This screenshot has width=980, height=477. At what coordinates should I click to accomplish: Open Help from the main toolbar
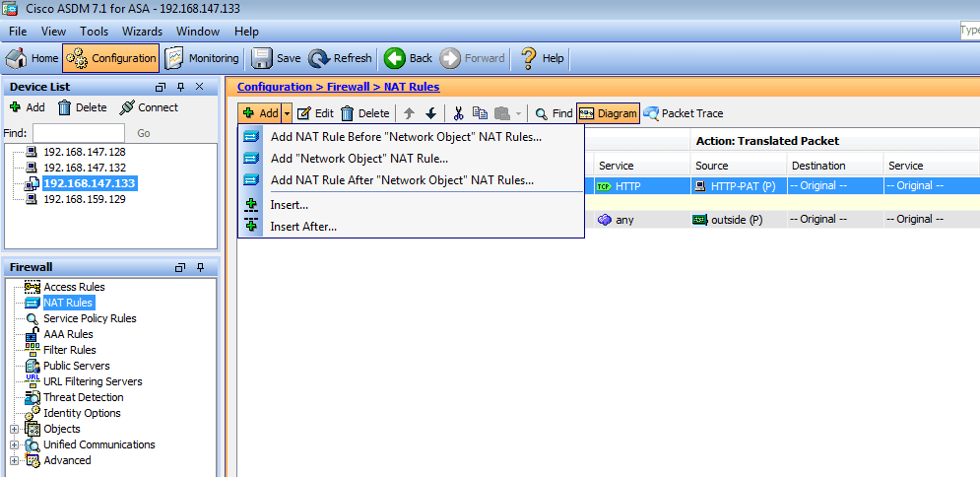tap(543, 58)
